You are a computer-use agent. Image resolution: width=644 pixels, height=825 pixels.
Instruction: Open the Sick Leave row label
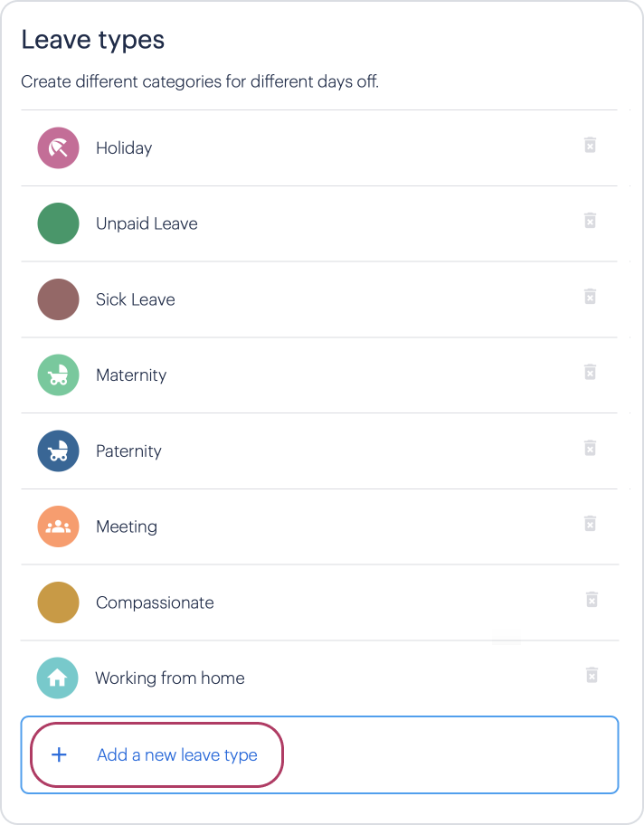coord(135,299)
